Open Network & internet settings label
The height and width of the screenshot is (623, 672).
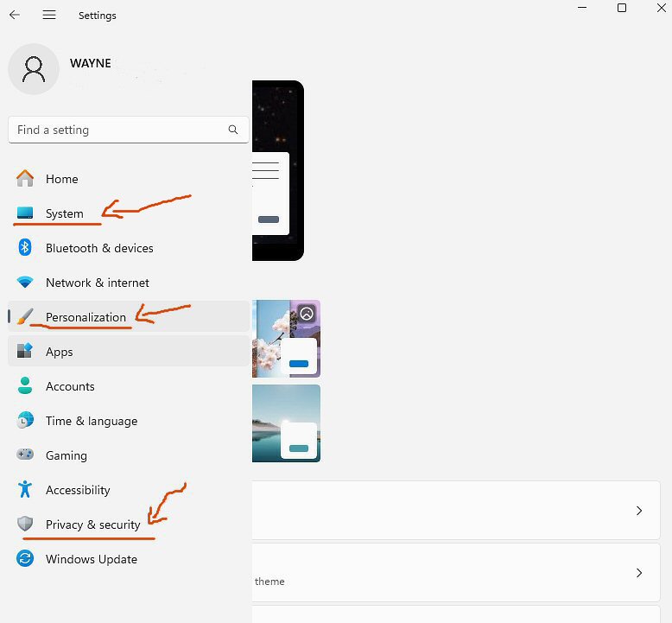pyautogui.click(x=98, y=283)
